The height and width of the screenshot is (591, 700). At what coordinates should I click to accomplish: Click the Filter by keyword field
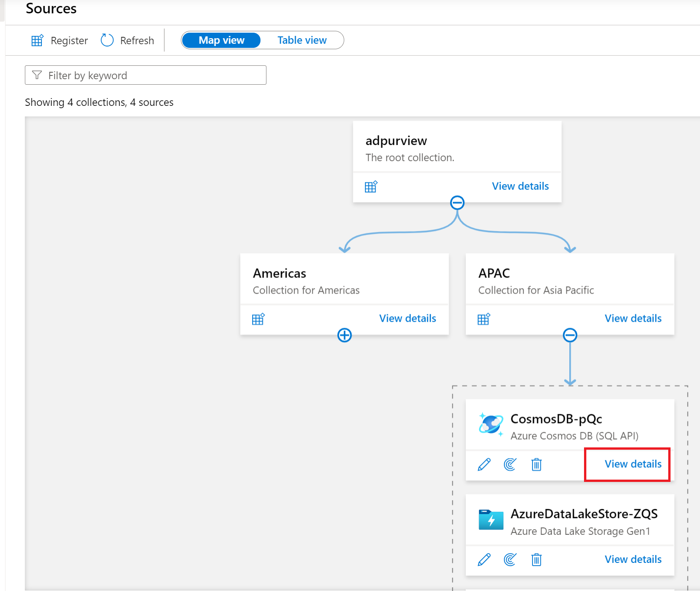coord(145,75)
